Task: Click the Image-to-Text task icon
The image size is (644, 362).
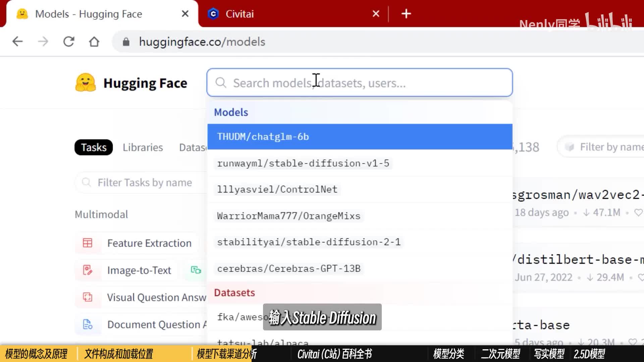Action: [x=88, y=270]
